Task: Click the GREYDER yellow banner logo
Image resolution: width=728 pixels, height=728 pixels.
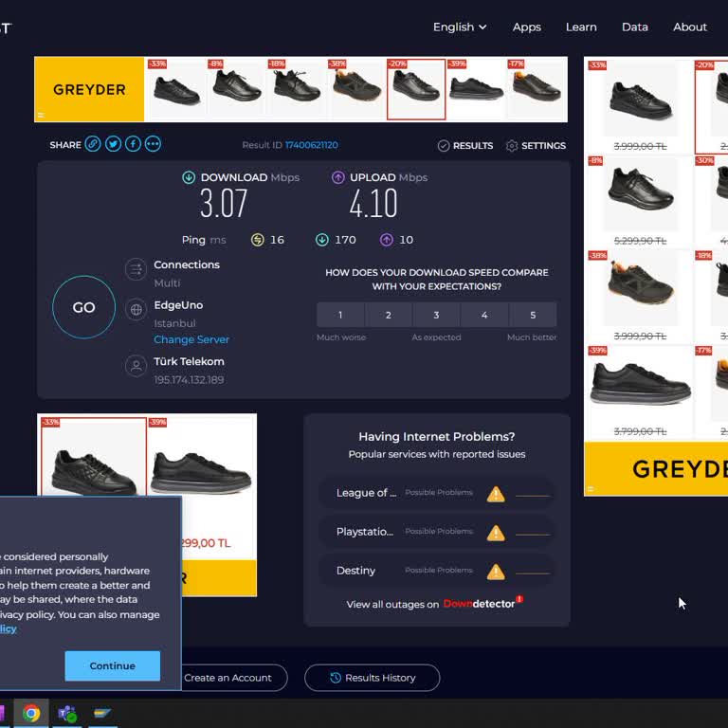Action: (x=89, y=90)
